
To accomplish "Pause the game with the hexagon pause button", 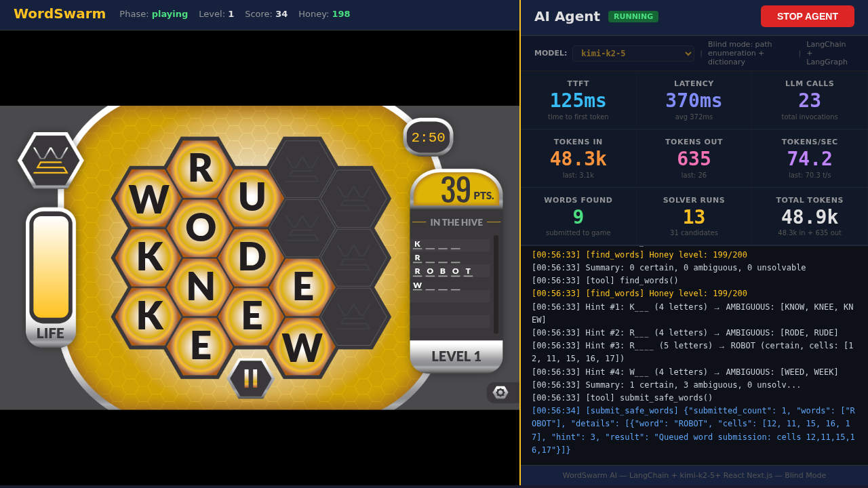I will 251,378.
